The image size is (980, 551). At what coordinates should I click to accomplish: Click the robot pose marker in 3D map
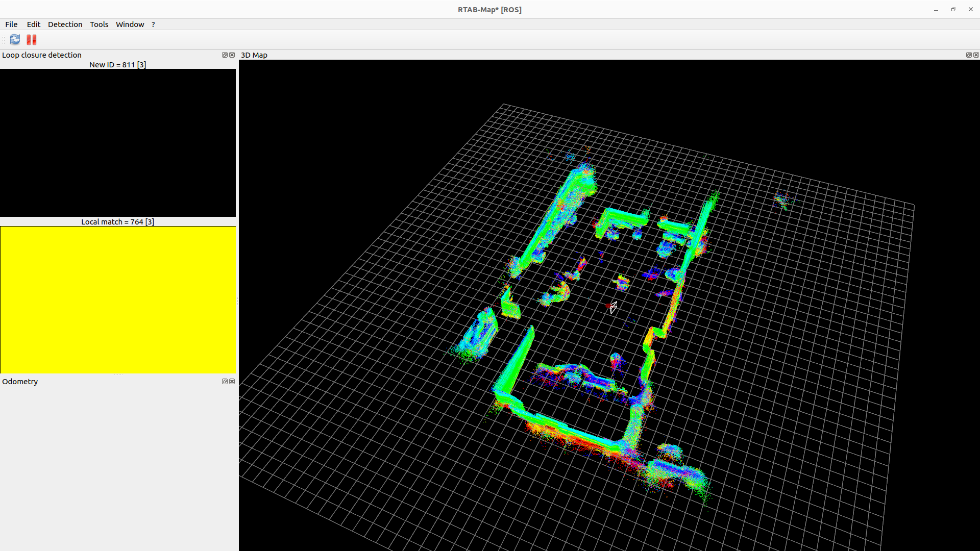point(612,307)
